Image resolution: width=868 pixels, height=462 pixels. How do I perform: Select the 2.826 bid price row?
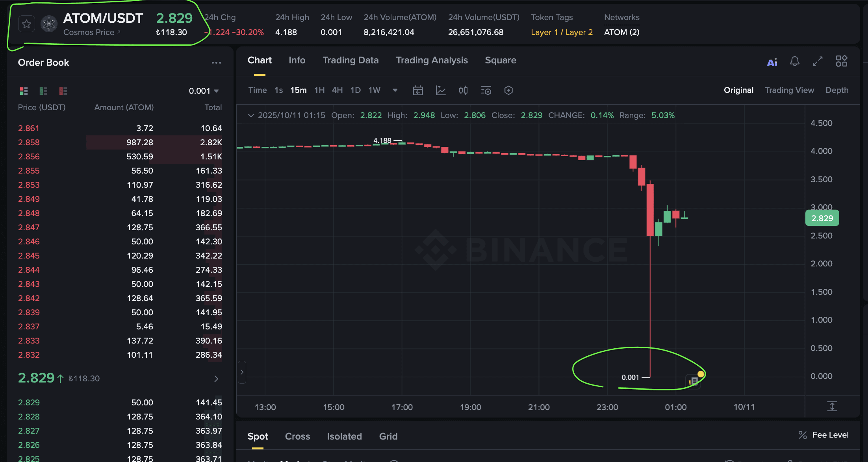120,445
